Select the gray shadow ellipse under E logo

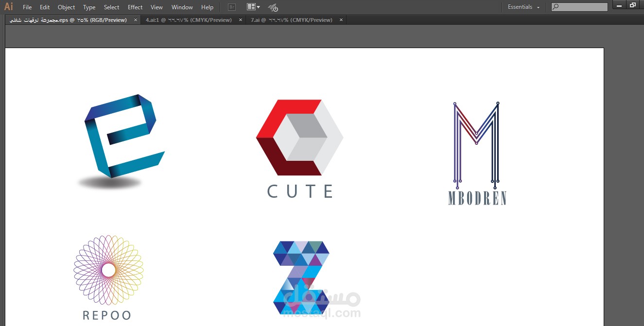110,183
